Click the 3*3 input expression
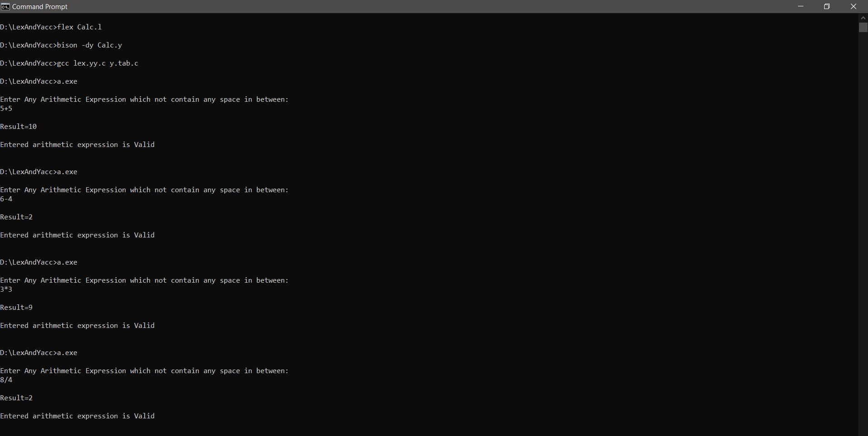Image resolution: width=868 pixels, height=436 pixels. [x=6, y=289]
